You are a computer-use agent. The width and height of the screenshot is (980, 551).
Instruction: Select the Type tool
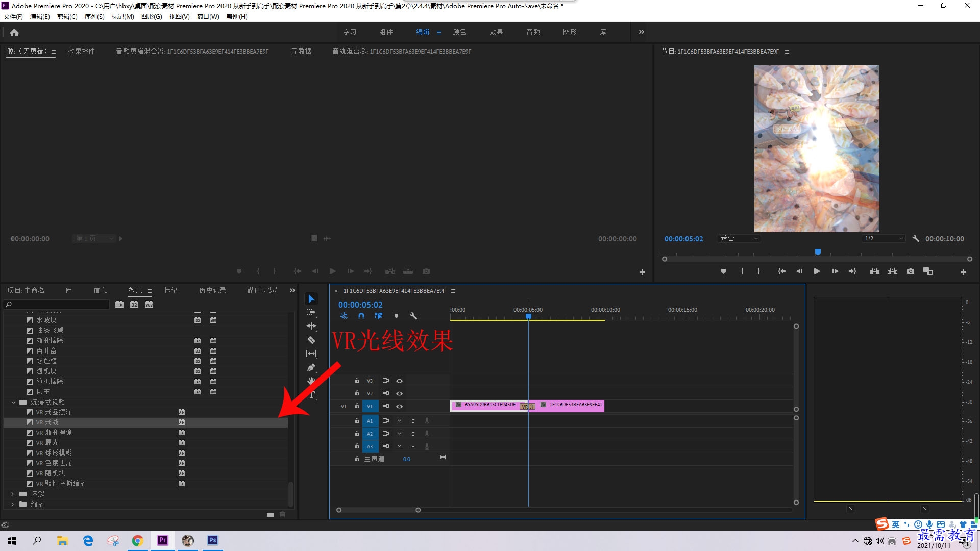[311, 395]
